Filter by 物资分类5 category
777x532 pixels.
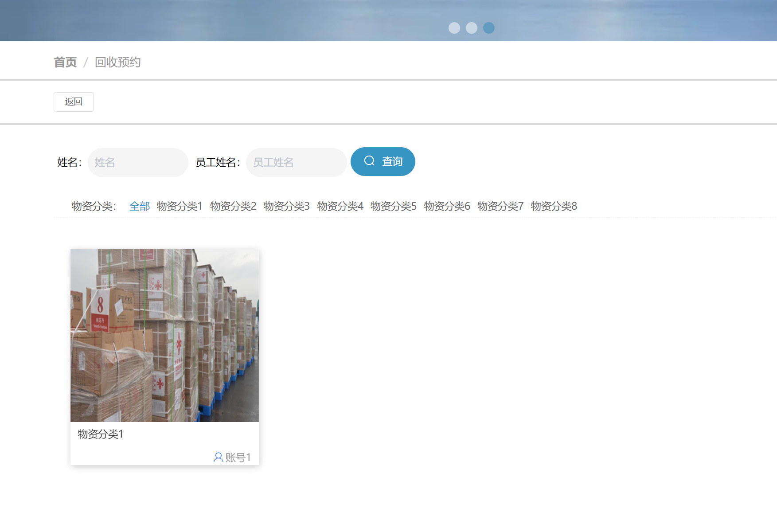[393, 206]
